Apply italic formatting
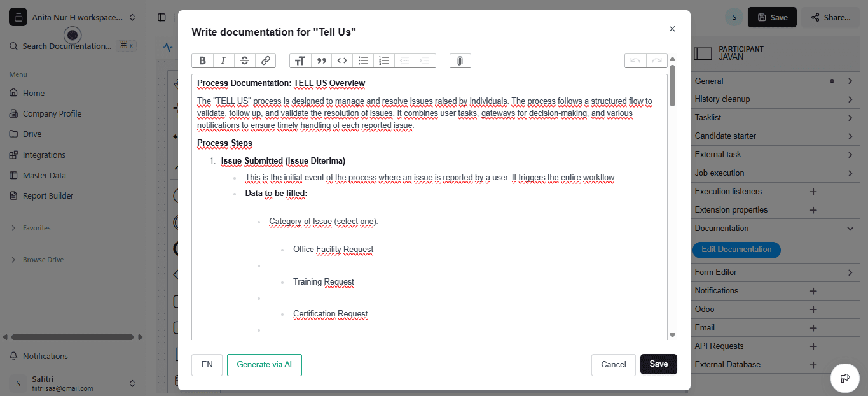 [x=223, y=60]
